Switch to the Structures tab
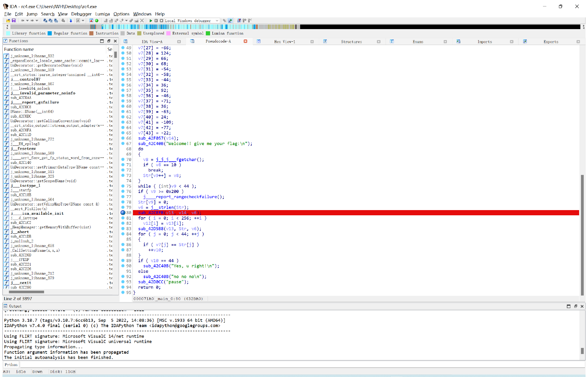 pyautogui.click(x=351, y=42)
